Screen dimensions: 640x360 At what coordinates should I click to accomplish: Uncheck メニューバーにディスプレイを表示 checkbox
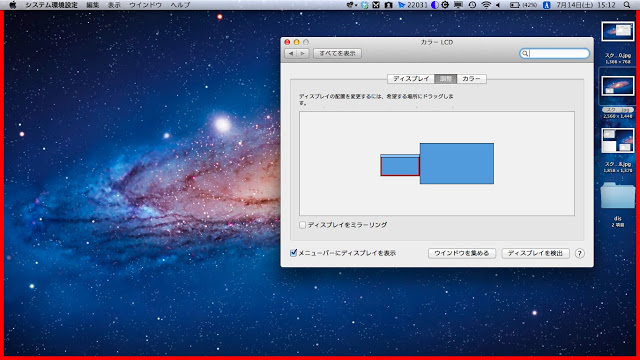click(x=293, y=253)
